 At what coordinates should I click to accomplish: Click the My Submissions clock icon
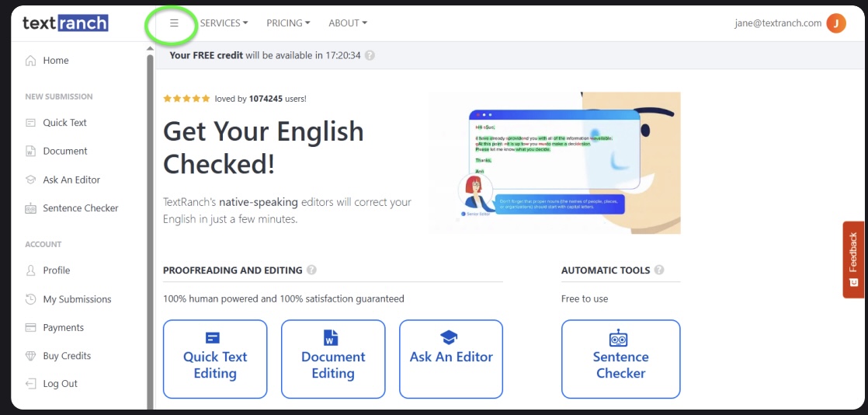31,299
